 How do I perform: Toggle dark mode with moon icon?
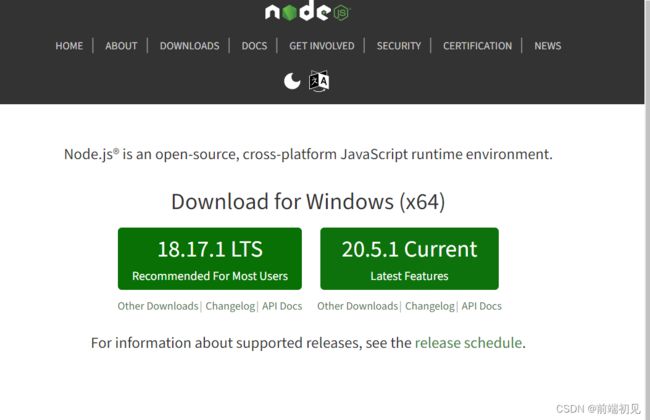pos(292,81)
